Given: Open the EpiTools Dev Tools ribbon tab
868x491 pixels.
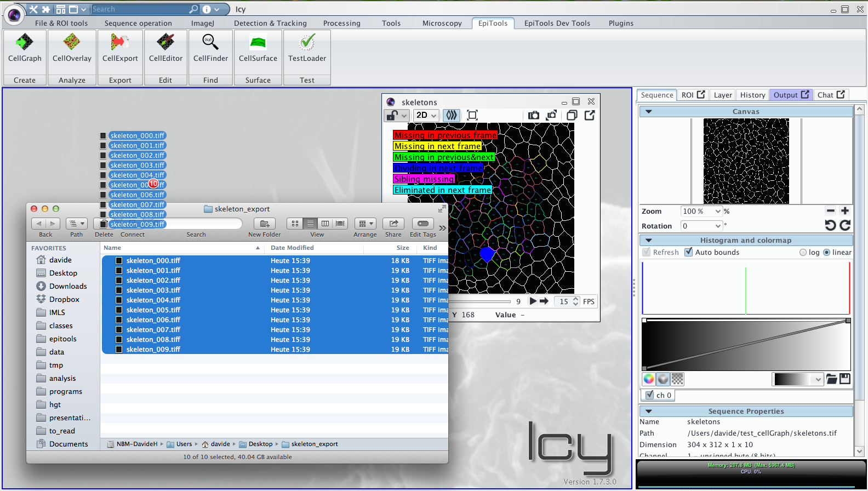Looking at the screenshot, I should coord(557,23).
